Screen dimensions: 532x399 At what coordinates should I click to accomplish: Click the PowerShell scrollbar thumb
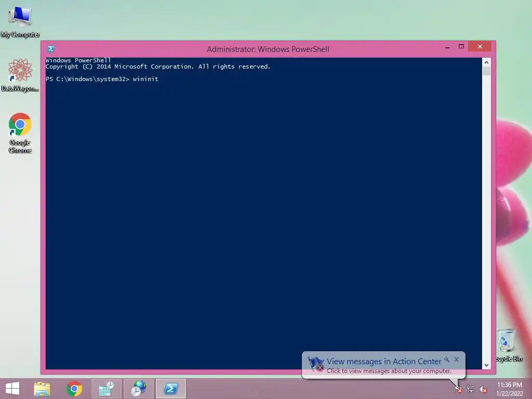(x=486, y=71)
